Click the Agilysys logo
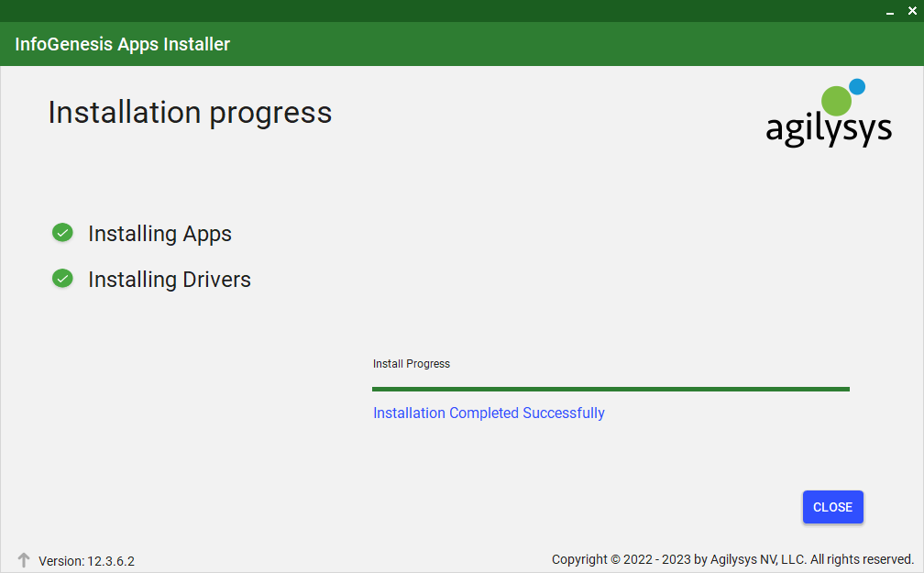The image size is (924, 573). point(829,113)
